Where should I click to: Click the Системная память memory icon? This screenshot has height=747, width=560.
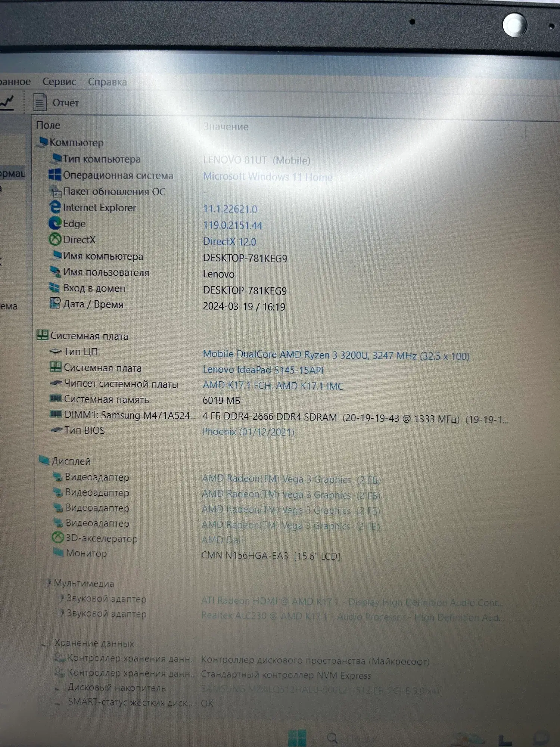56,399
